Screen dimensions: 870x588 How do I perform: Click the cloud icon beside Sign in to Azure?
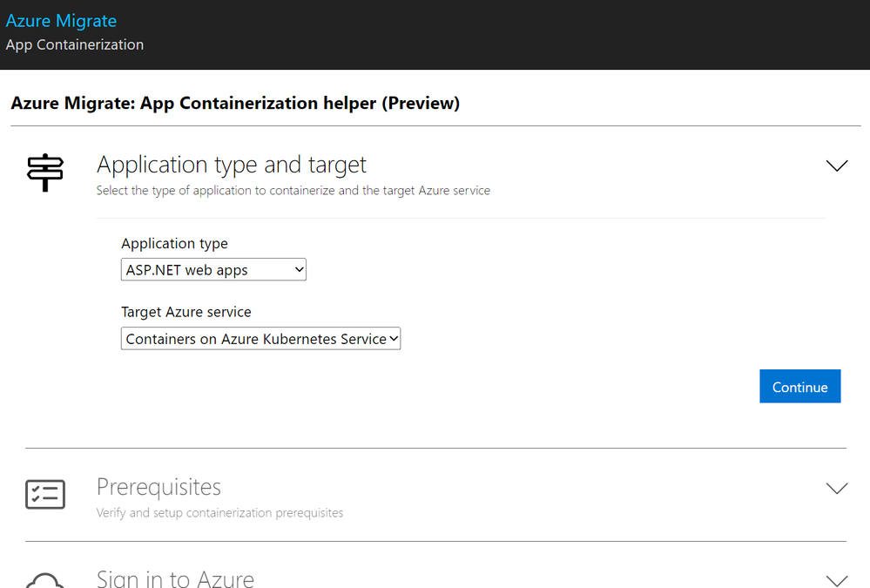click(x=45, y=580)
